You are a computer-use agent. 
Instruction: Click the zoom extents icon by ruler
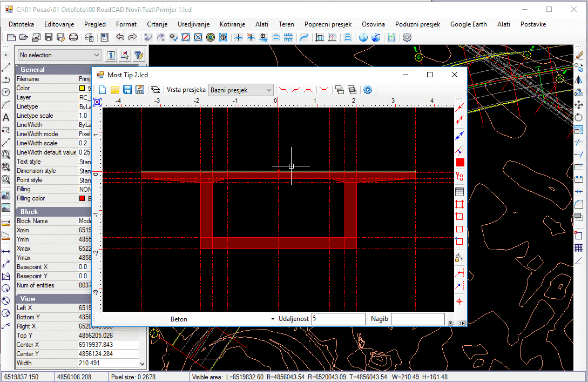[97, 102]
